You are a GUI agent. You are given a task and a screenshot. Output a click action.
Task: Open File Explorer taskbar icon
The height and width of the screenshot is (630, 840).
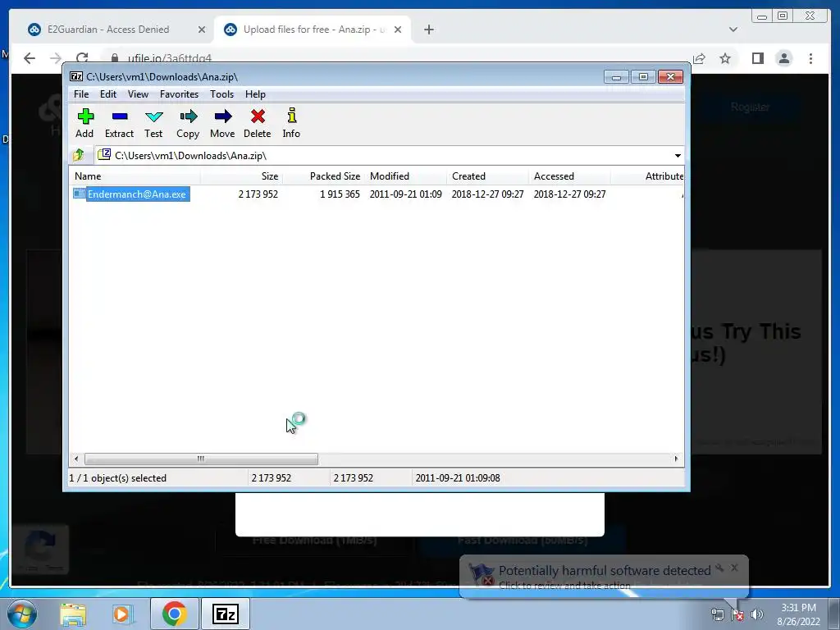coord(73,614)
